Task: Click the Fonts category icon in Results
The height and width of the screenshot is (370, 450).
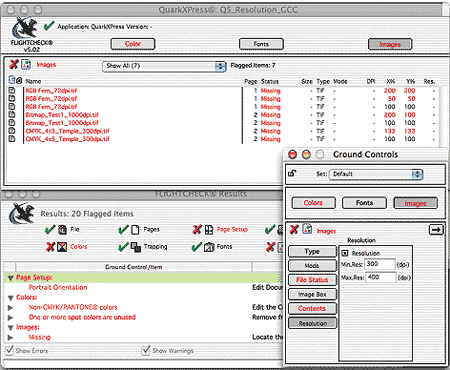Action: point(209,247)
